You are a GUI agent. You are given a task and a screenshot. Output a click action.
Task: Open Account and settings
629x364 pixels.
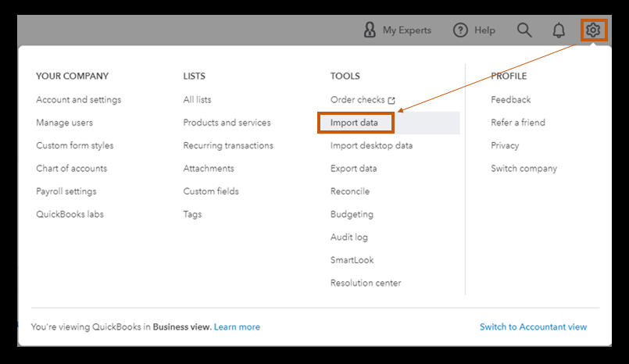pos(79,99)
